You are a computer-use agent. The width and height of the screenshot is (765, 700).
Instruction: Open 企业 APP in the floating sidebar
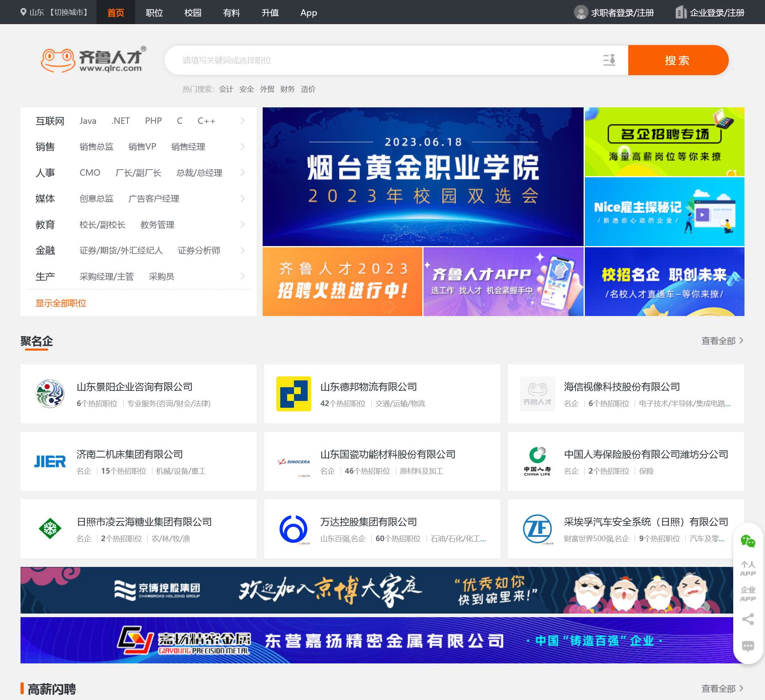[x=748, y=594]
